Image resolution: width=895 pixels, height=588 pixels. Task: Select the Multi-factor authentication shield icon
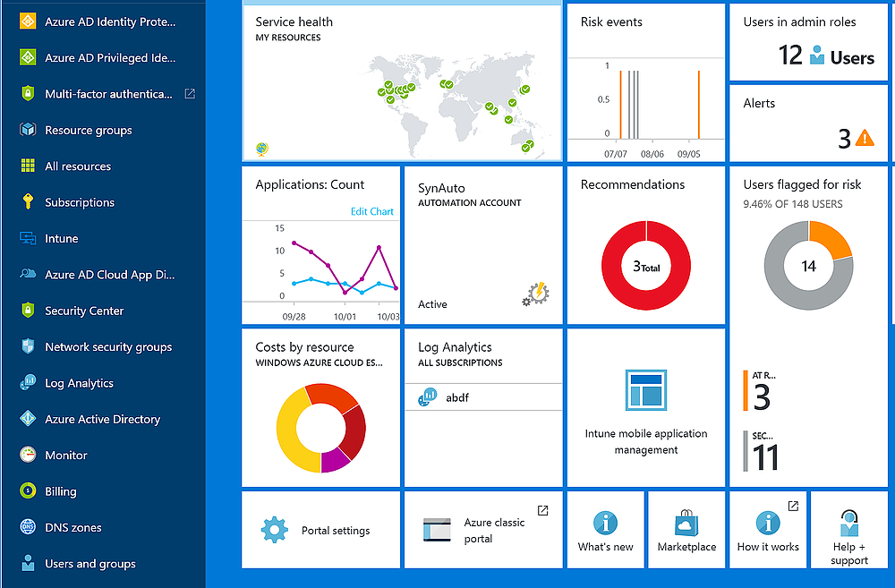[x=28, y=93]
